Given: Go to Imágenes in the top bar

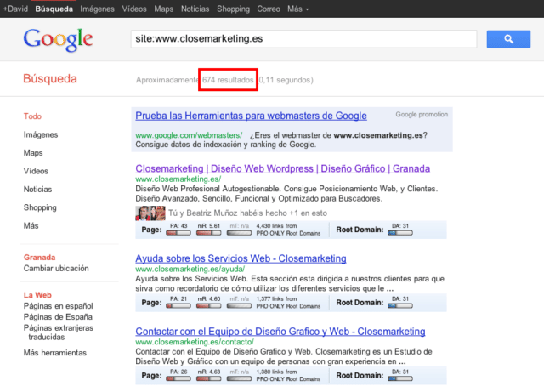Looking at the screenshot, I should [97, 9].
